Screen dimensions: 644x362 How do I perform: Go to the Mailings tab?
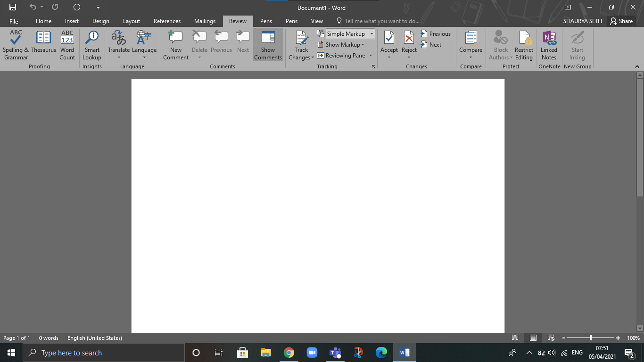205,21
